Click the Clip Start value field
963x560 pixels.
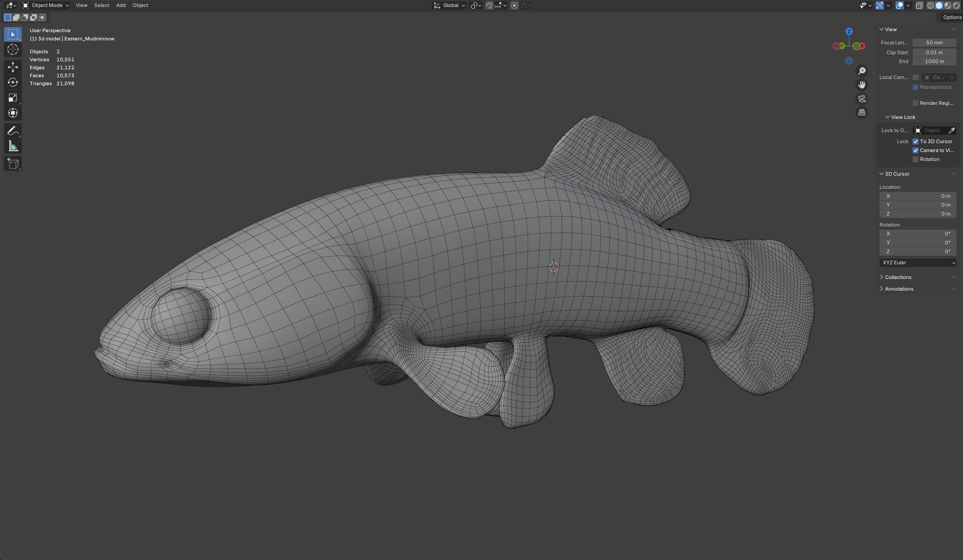click(934, 52)
